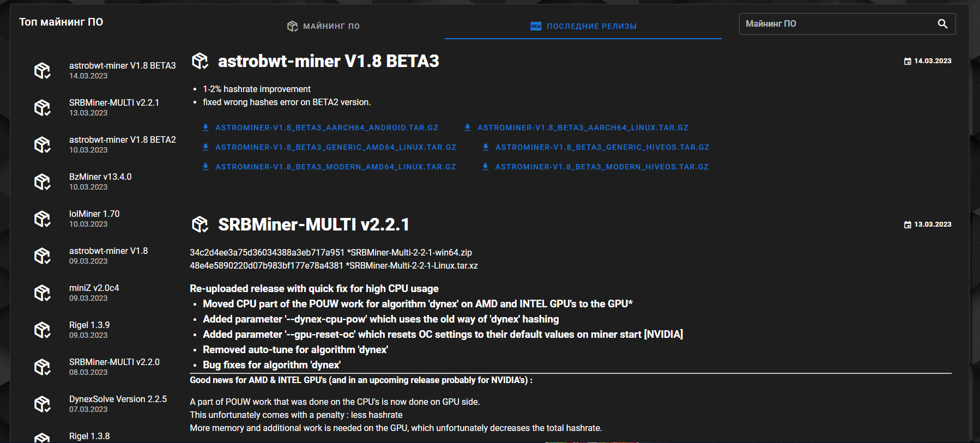Click the search magnifier icon
Image resolution: width=980 pixels, height=443 pixels.
point(942,24)
